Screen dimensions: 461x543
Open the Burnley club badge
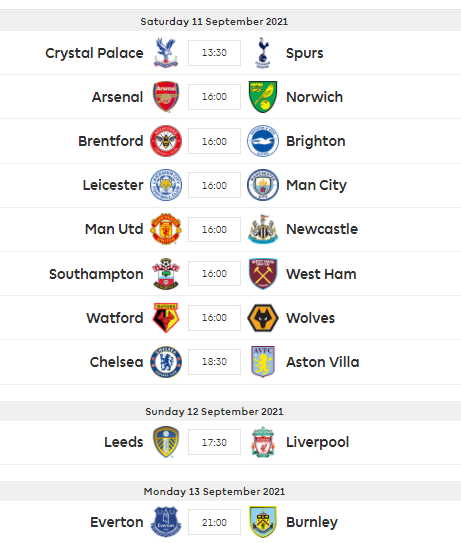pos(263,522)
